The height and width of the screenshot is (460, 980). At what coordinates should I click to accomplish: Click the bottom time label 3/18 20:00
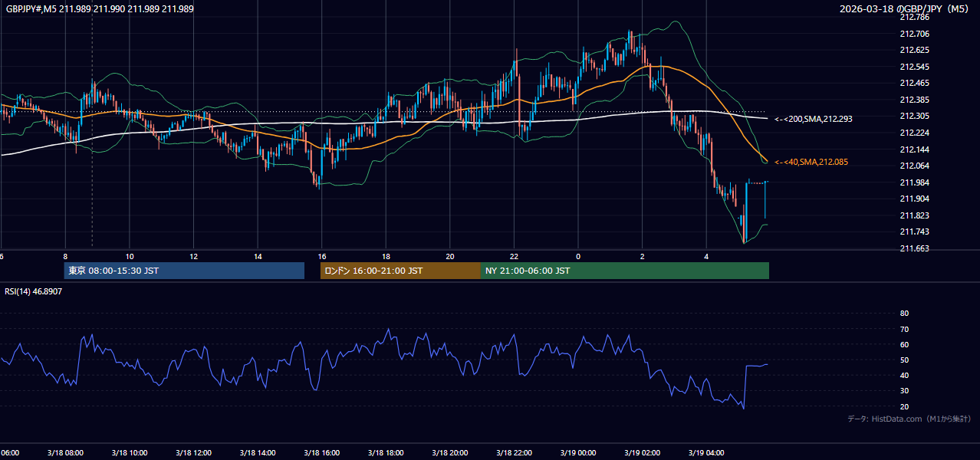pyautogui.click(x=450, y=453)
